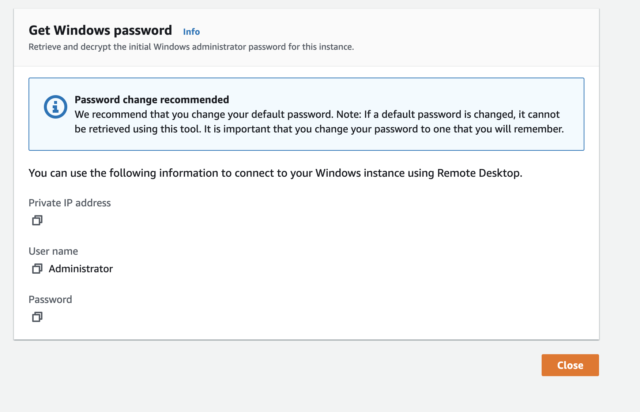Open the Info link beside the title

point(191,32)
